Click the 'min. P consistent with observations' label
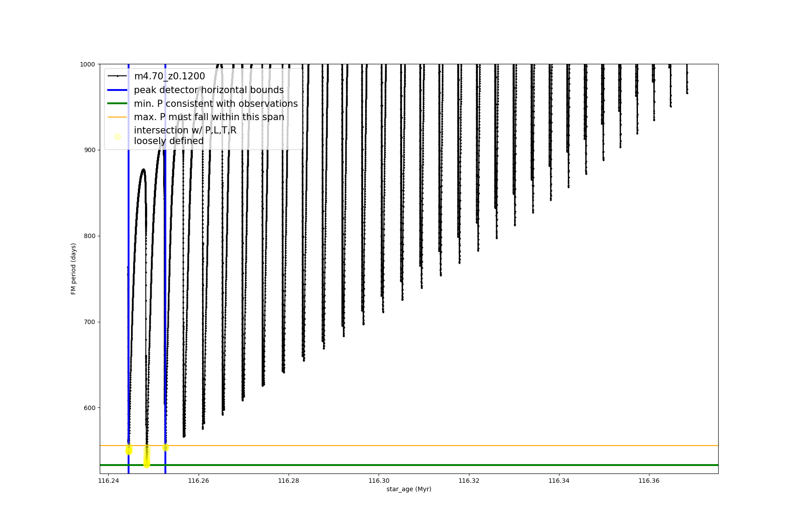This screenshot has width=798, height=532. click(215, 104)
